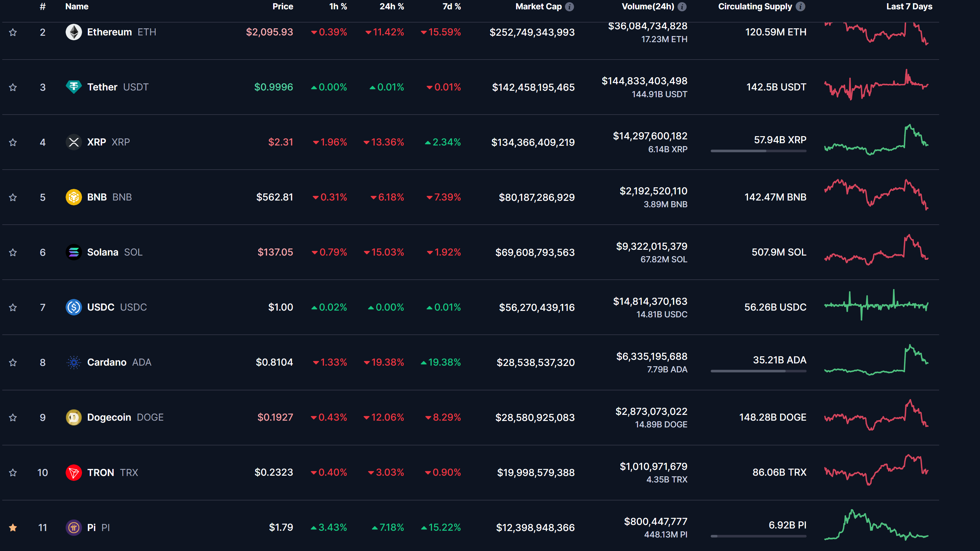Image resolution: width=980 pixels, height=551 pixels.
Task: Open the Pi coin logo
Action: tap(74, 528)
